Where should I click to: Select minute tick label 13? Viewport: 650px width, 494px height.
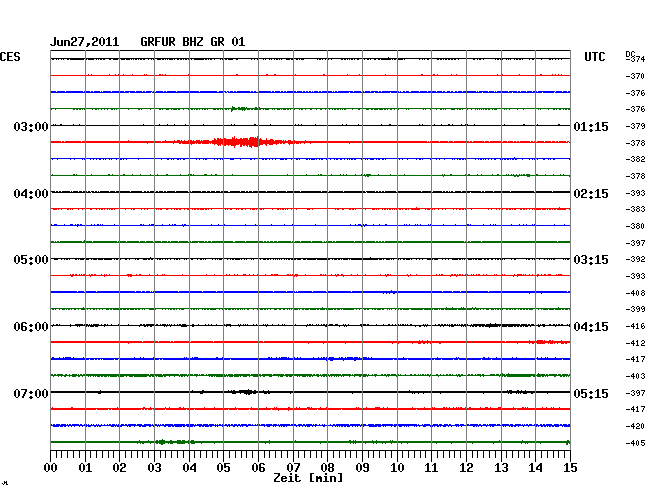click(501, 468)
